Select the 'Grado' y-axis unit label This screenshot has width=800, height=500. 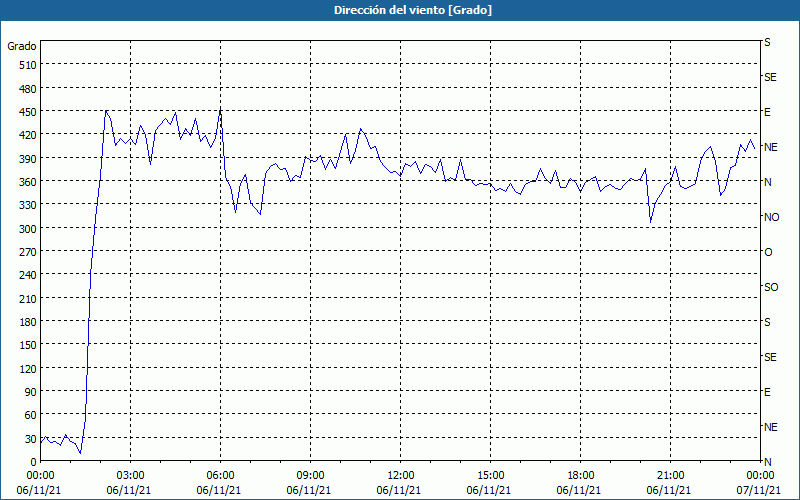(22, 46)
